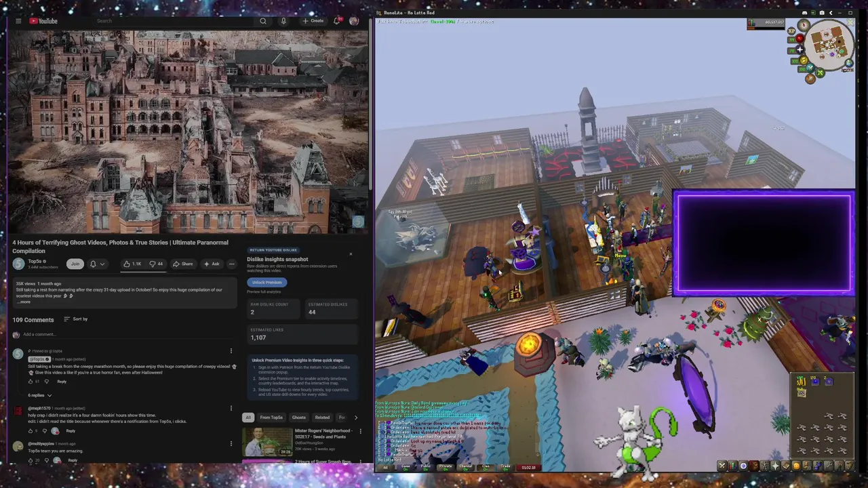Open the YouTube account avatar menu
This screenshot has height=488, width=868.
pyautogui.click(x=353, y=21)
